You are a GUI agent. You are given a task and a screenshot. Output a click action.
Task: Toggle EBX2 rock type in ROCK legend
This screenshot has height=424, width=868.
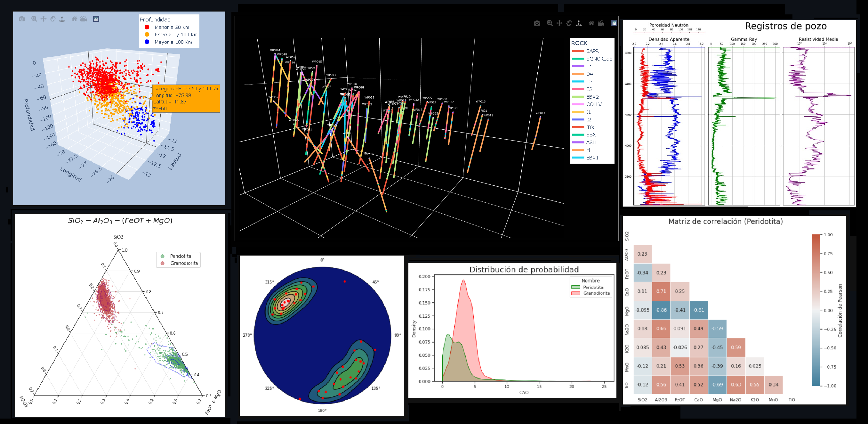[x=592, y=97]
